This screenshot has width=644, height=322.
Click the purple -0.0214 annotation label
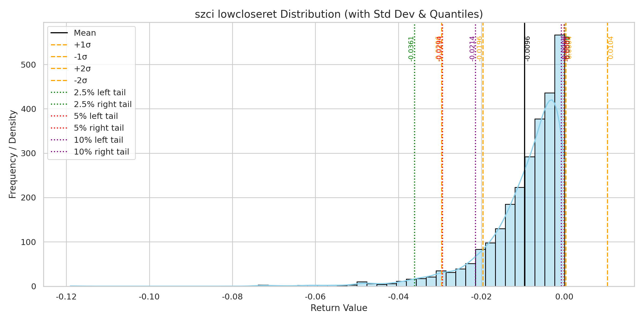click(472, 49)
